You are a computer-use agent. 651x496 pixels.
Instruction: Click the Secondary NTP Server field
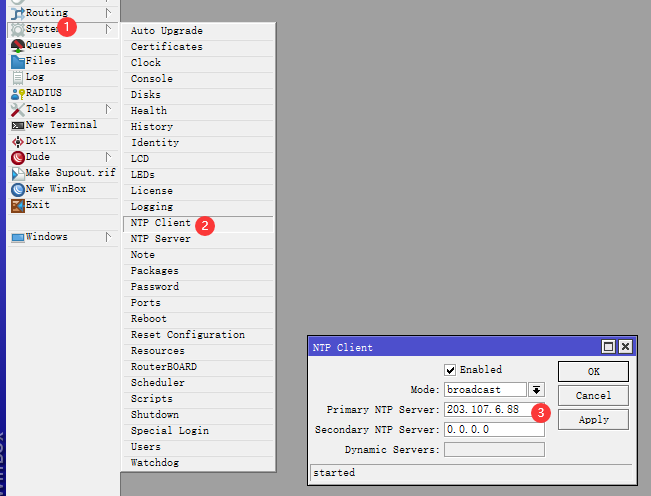(x=494, y=430)
